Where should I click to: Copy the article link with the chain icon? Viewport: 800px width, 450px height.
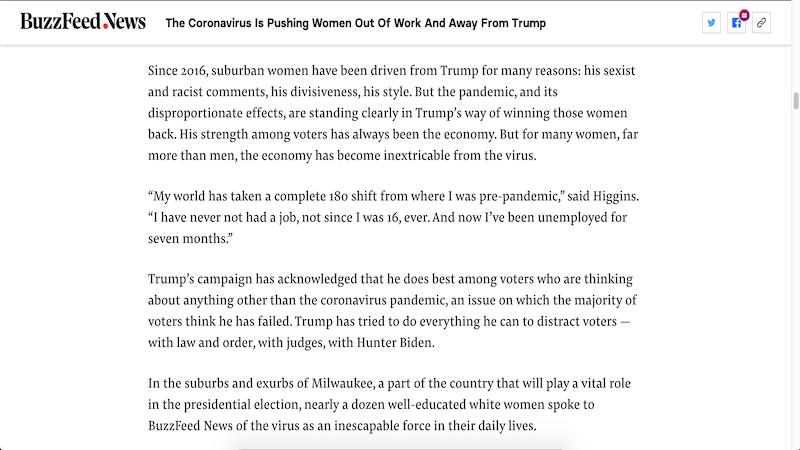click(x=761, y=23)
